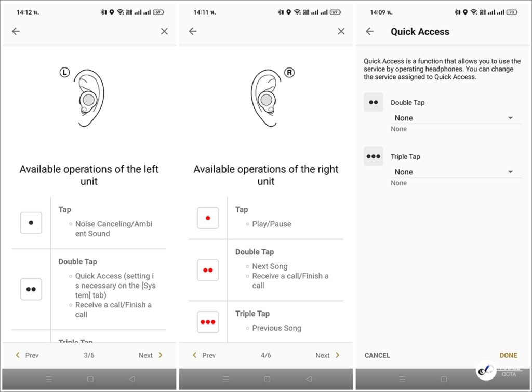Tap Android home button on Quick Access screen

click(x=444, y=379)
